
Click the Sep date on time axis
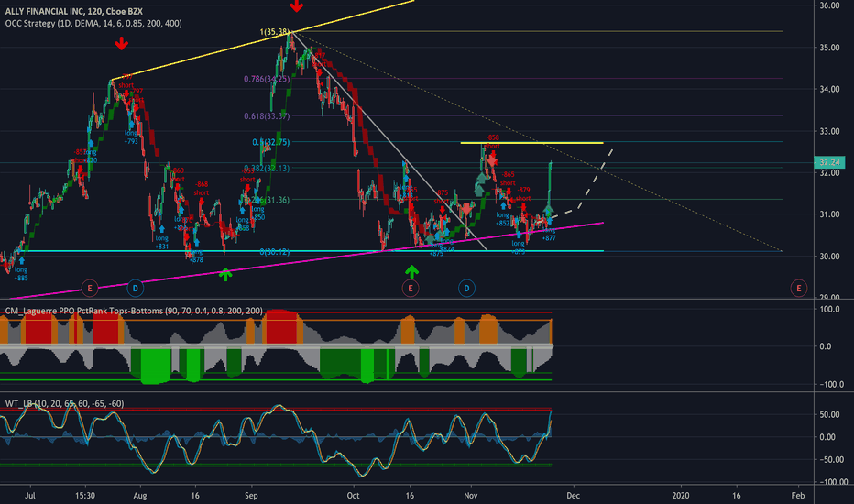251,495
